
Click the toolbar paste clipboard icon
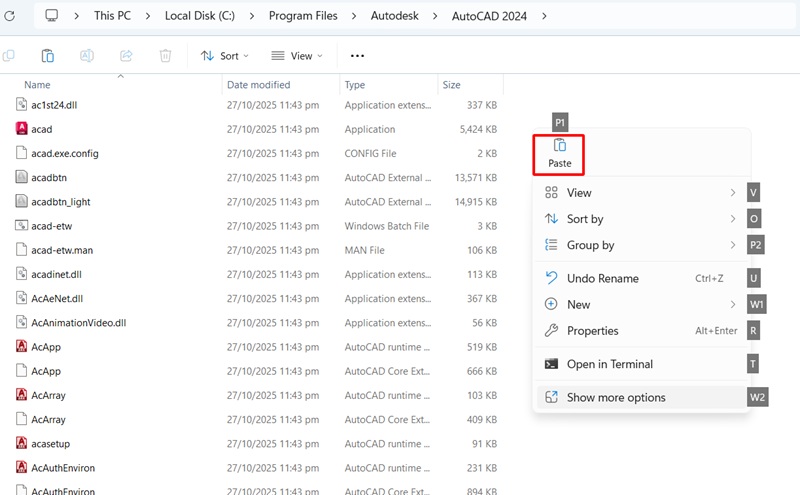47,56
